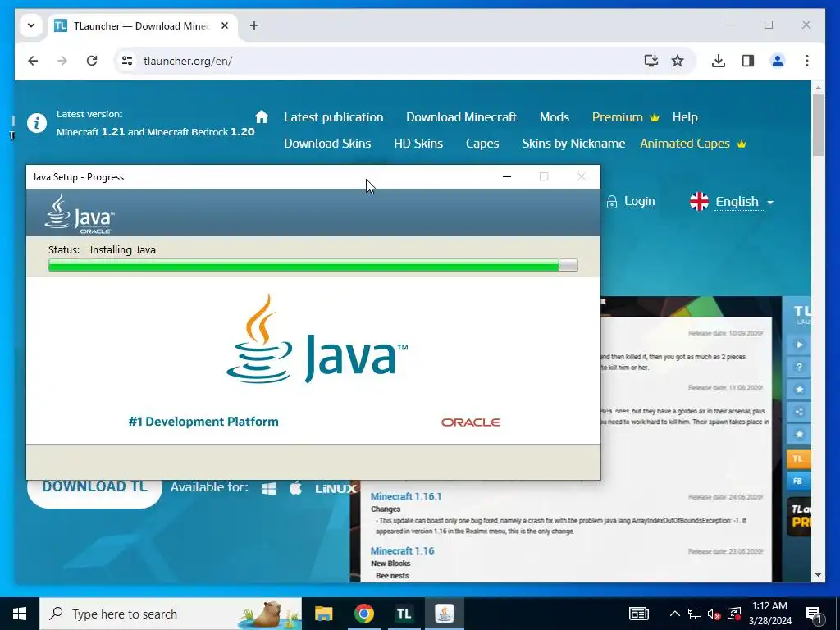Image resolution: width=840 pixels, height=630 pixels.
Task: Open Chrome profile avatar
Action: [x=778, y=61]
